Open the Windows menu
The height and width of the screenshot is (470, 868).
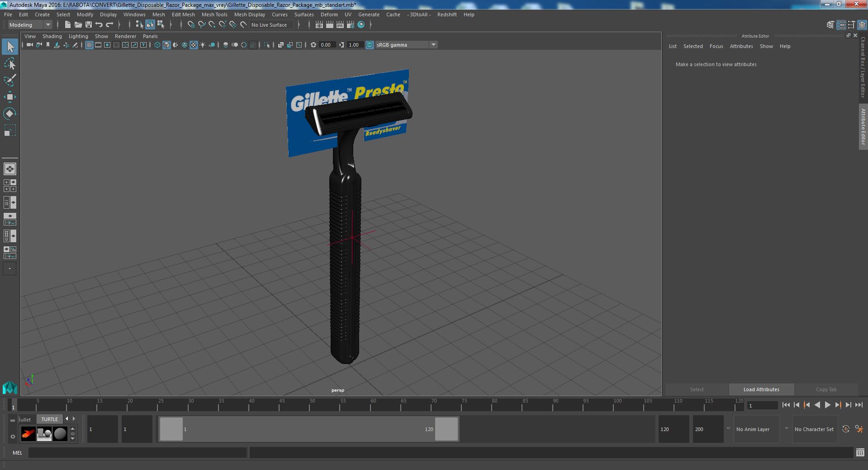pos(134,14)
